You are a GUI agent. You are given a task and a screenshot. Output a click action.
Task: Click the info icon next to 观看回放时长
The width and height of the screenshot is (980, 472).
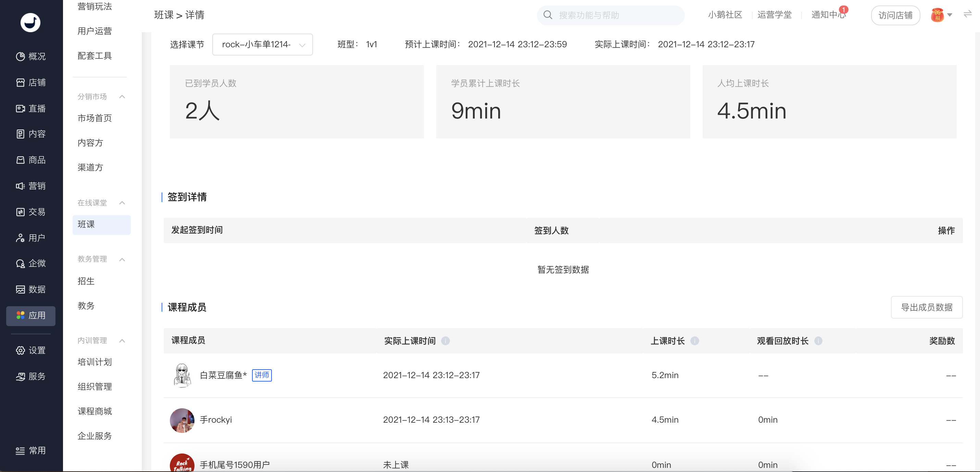[818, 341]
